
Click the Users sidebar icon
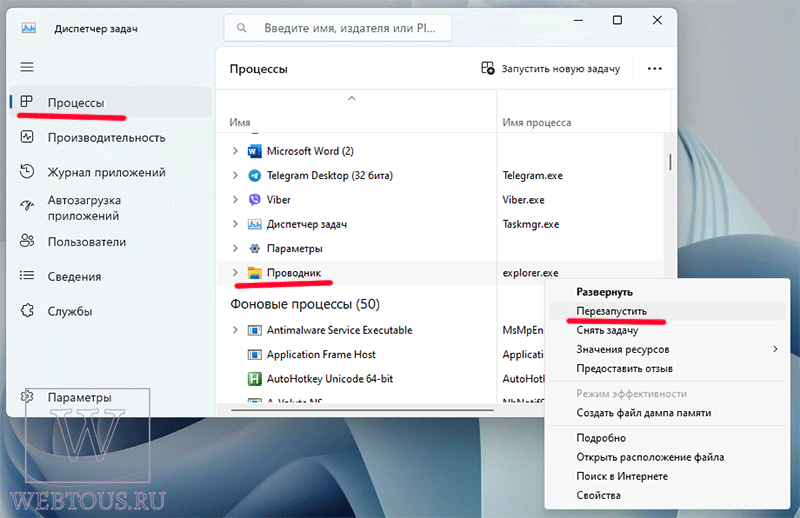point(27,241)
